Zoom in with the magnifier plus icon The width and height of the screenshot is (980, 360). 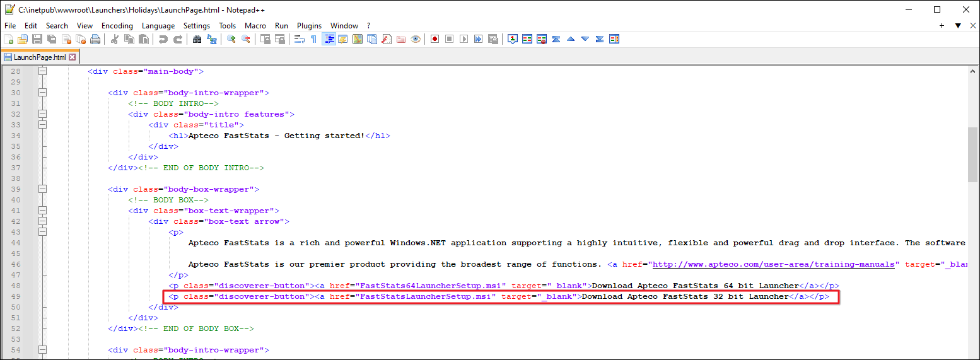click(x=231, y=39)
